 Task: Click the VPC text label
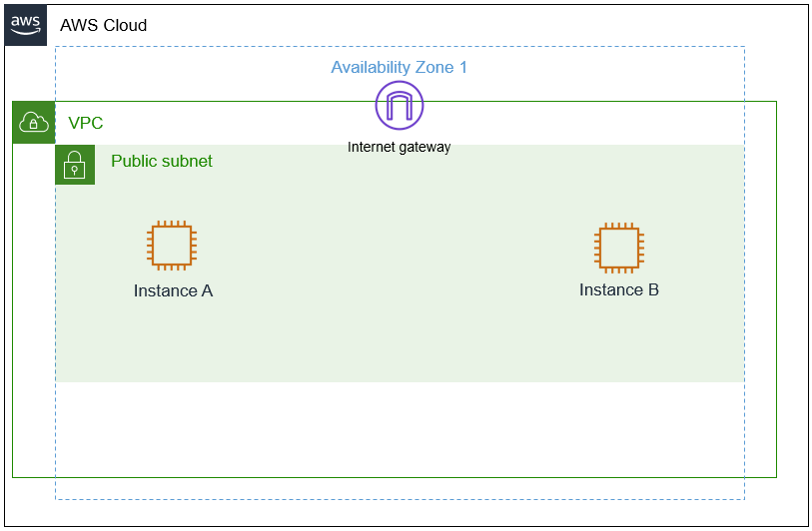85,124
